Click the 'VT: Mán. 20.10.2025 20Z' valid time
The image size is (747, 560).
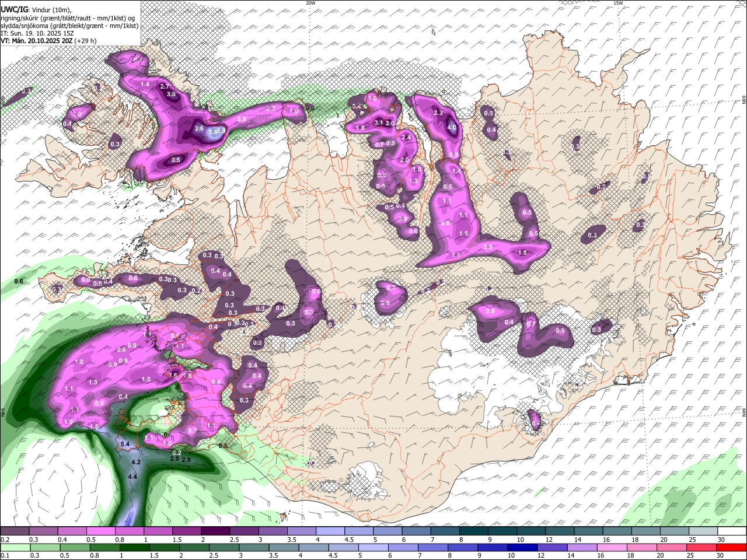point(36,41)
